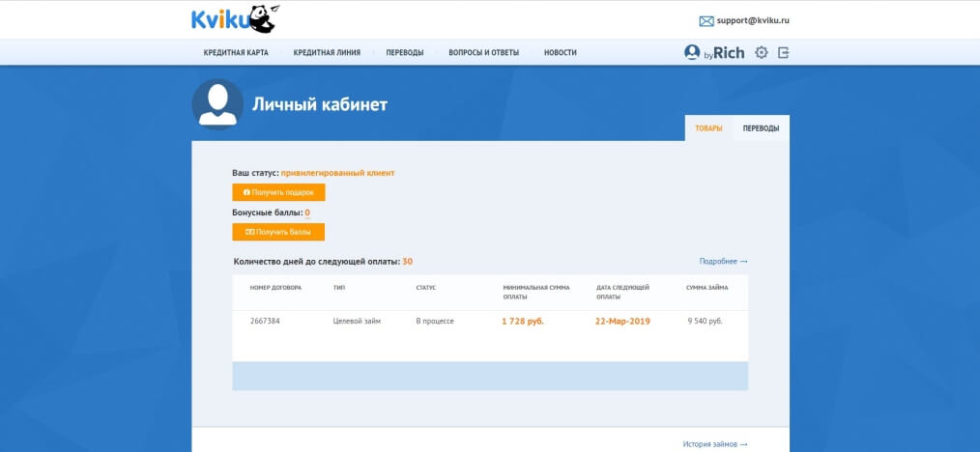The image size is (980, 452).
Task: Switch to the Переводы tab
Action: [761, 128]
